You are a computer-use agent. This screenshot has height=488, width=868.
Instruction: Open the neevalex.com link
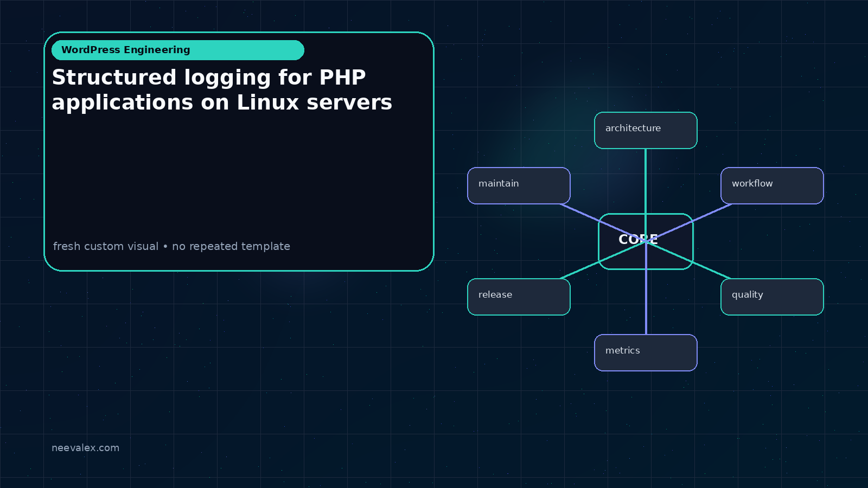[x=85, y=448]
